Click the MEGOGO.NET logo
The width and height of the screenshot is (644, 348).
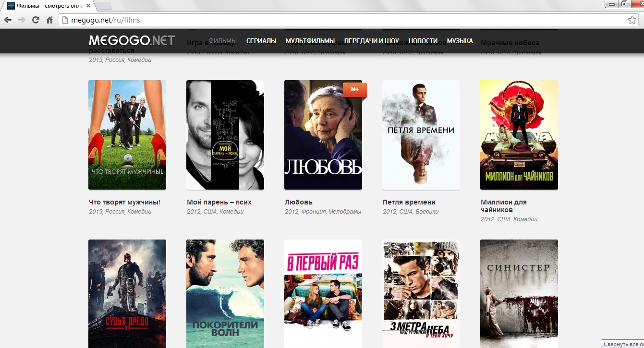132,40
